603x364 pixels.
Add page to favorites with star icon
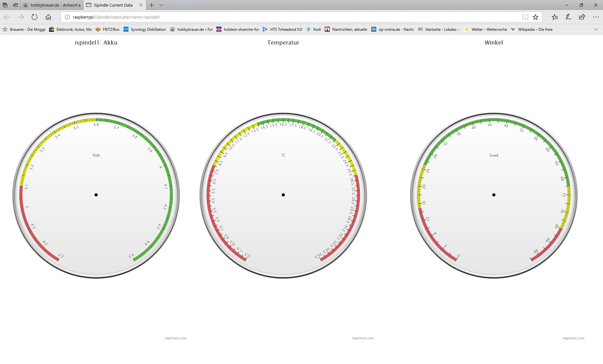(x=535, y=17)
